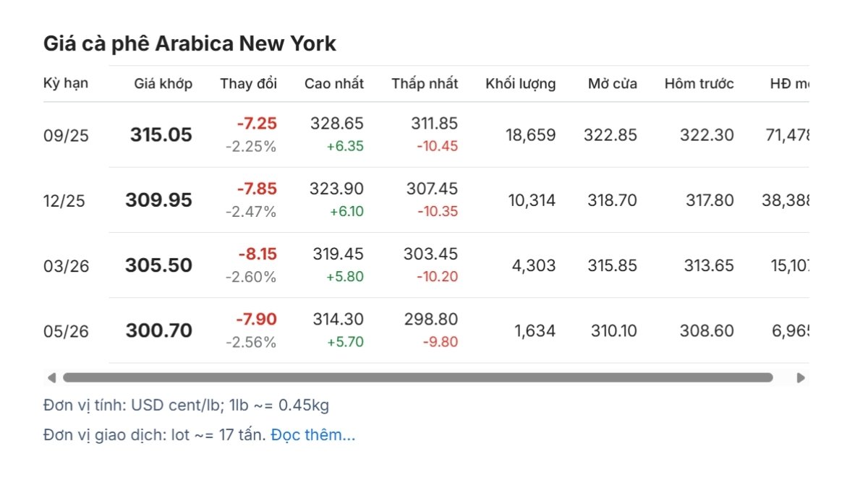This screenshot has height=488, width=868.
Task: Click the "Thấp nhất" column header
Action: coord(425,84)
